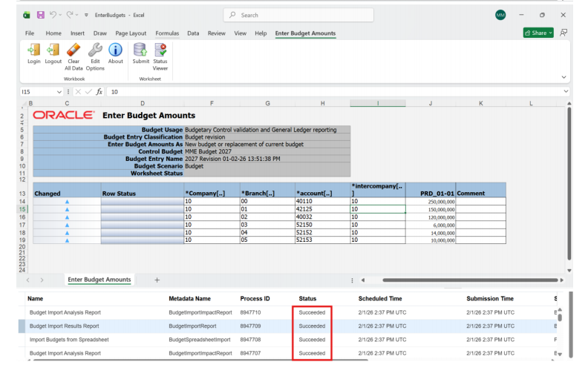Open the Share dropdown button
588x385 pixels.
point(538,33)
